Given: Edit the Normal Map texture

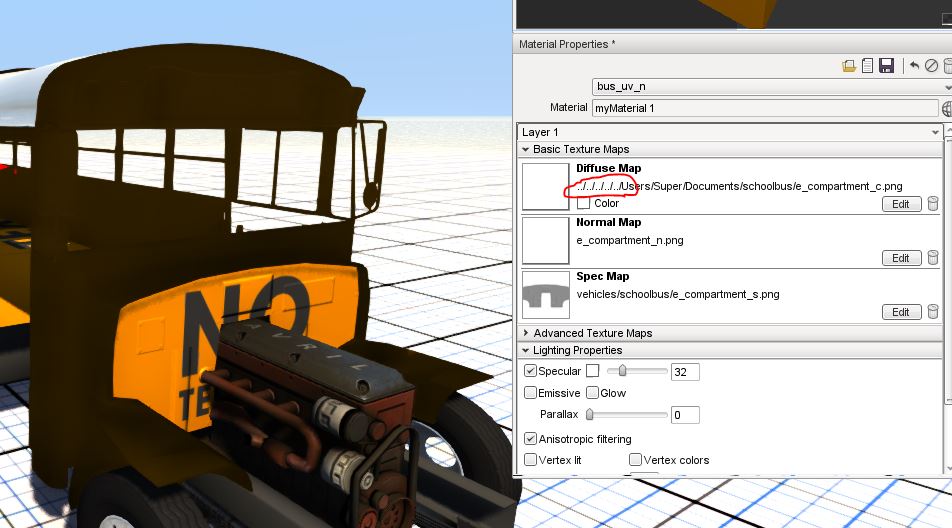Looking at the screenshot, I should [x=902, y=258].
